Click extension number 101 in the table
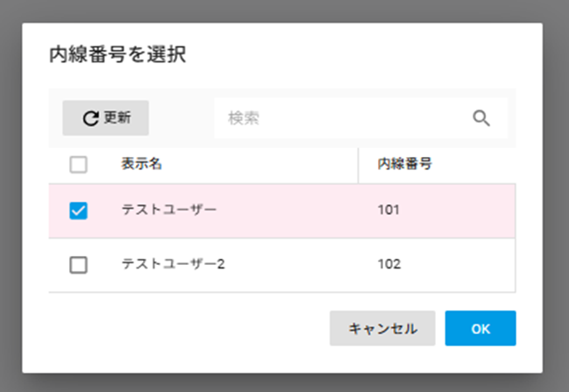 pyautogui.click(x=388, y=210)
